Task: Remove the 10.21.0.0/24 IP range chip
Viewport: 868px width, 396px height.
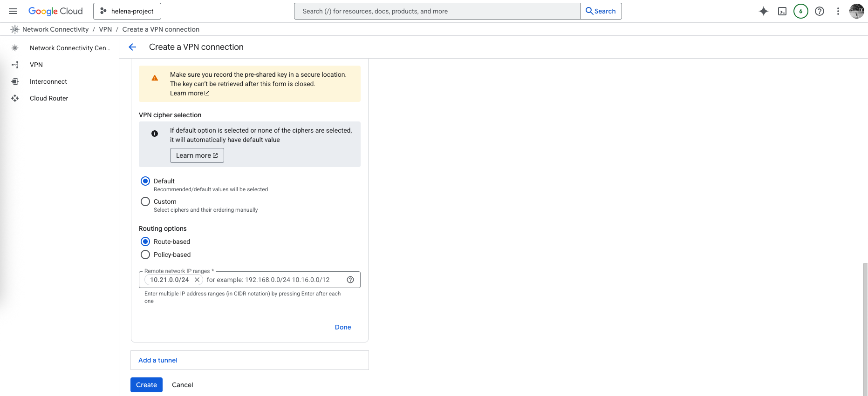Action: [x=197, y=280]
